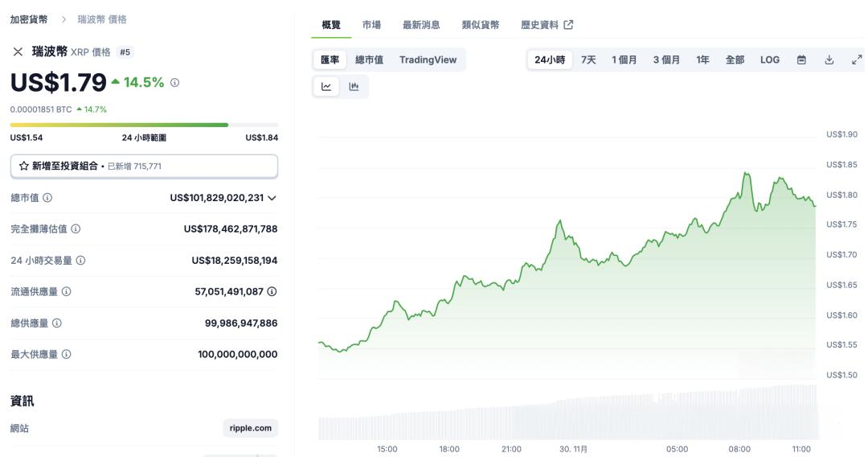Viewport: 868px width, 457px height.
Task: Click the info icon beside 總市值
Action: pyautogui.click(x=47, y=198)
